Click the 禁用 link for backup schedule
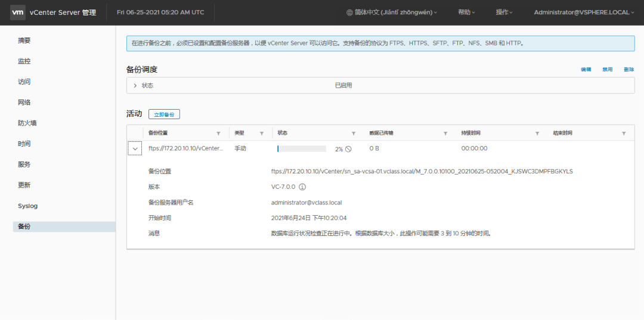 point(608,69)
